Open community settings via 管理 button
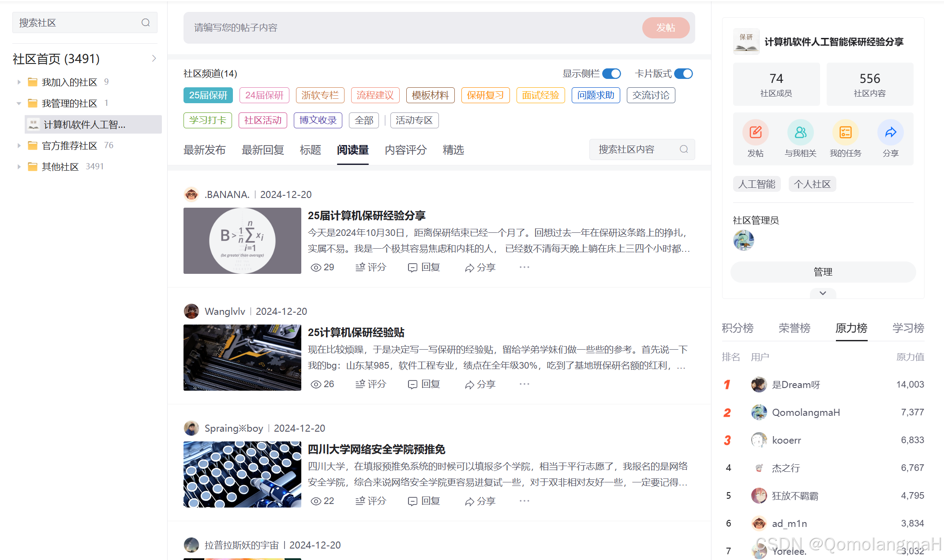The height and width of the screenshot is (560, 944). (822, 272)
